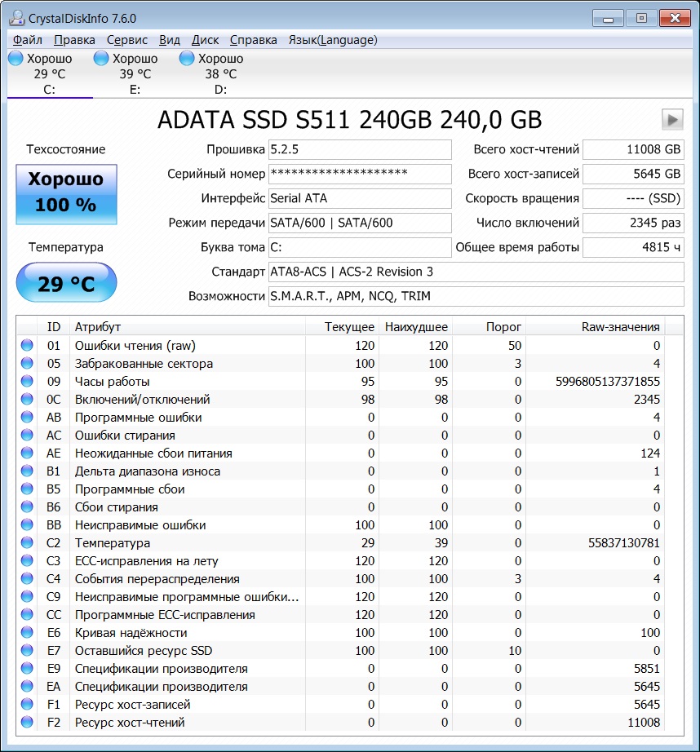
Task: Click status orb of attribute CC row
Action: point(27,614)
